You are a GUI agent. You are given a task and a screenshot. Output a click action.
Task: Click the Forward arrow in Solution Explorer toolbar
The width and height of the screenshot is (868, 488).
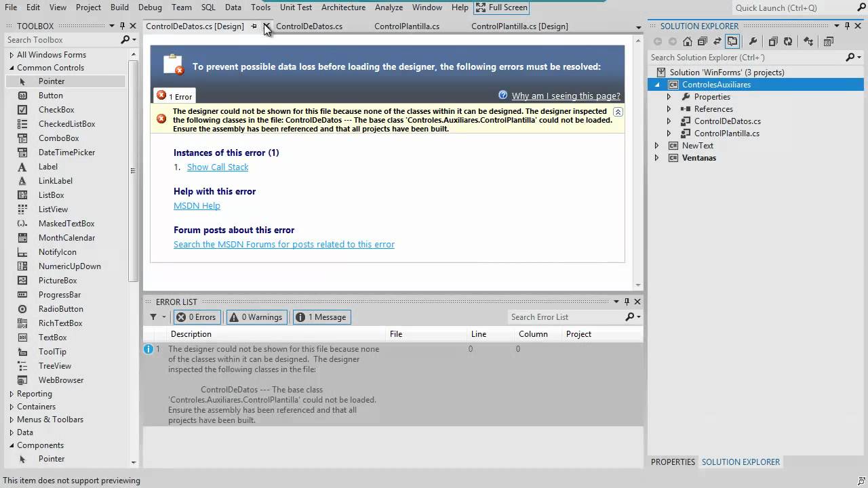[x=673, y=41]
